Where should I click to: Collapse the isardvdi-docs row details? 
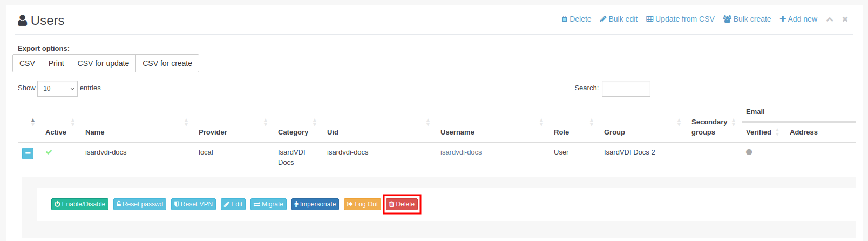pos(28,153)
